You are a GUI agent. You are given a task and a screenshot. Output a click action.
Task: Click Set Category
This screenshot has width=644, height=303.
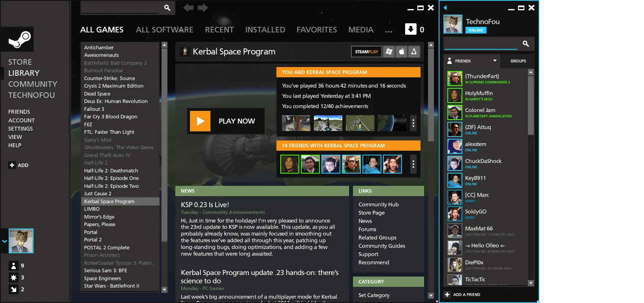pos(374,295)
